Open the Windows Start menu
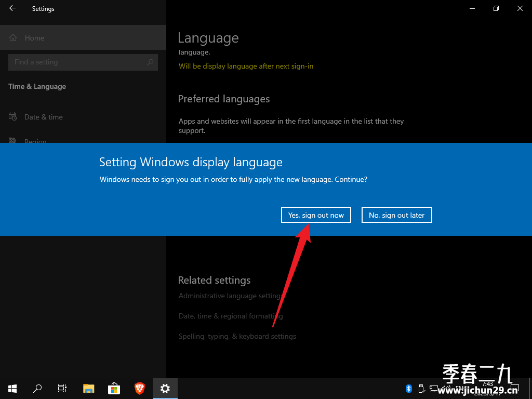The image size is (532, 399). 12,389
